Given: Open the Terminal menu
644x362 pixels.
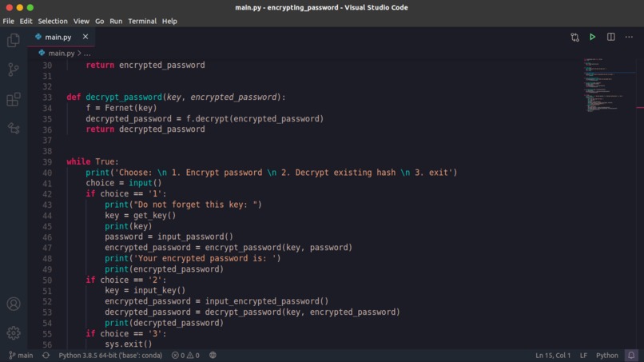Looking at the screenshot, I should coord(142,21).
